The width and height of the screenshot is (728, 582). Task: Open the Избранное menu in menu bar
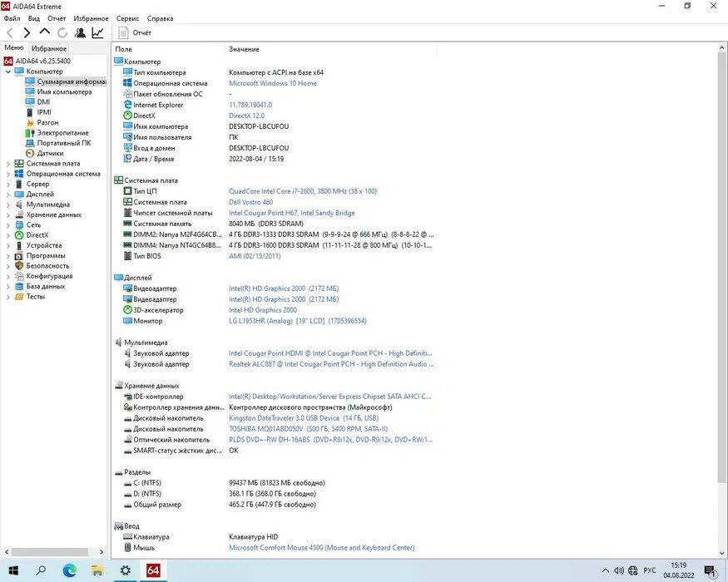[91, 18]
